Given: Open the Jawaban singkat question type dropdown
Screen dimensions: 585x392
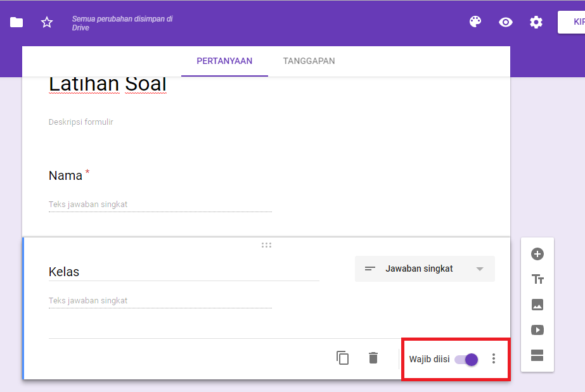Looking at the screenshot, I should point(425,269).
